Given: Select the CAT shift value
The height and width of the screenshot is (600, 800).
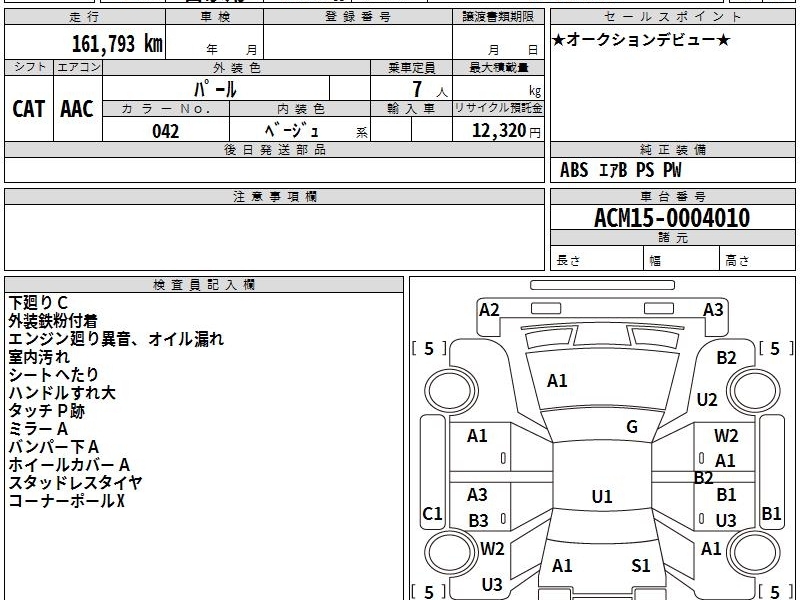Looking at the screenshot, I should [x=29, y=109].
